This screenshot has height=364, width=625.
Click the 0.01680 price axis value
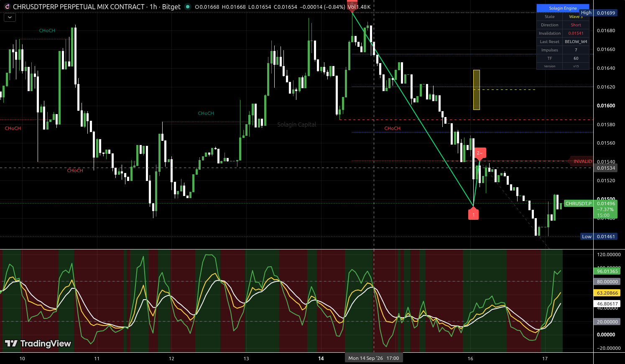click(x=606, y=31)
